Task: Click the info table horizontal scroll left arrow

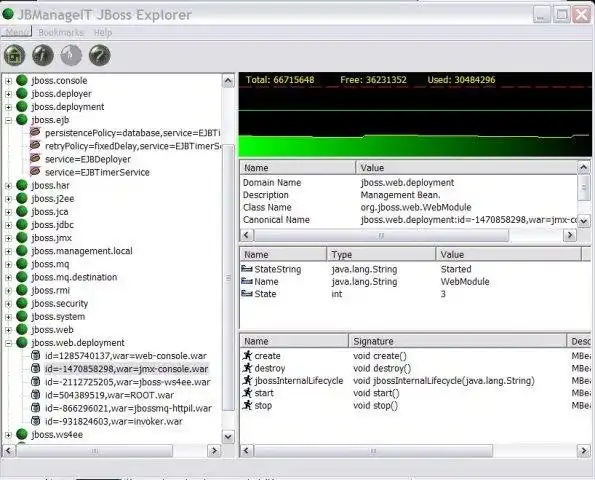Action: point(246,235)
